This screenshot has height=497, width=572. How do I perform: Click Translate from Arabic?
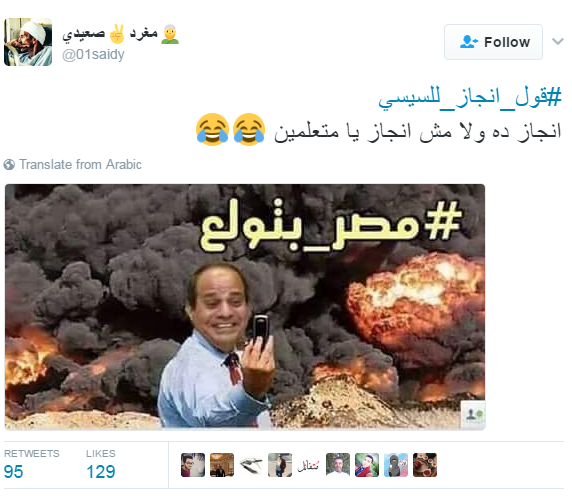tap(80, 165)
